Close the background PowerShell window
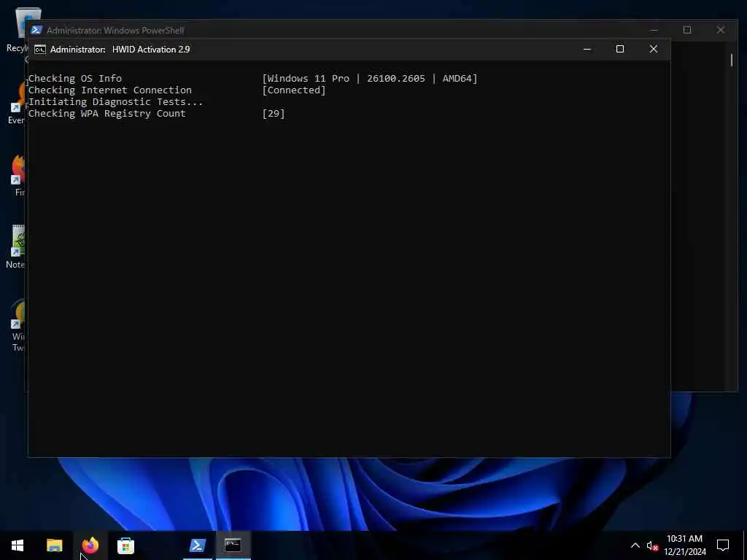Viewport: 747px width, 560px height. pos(720,30)
